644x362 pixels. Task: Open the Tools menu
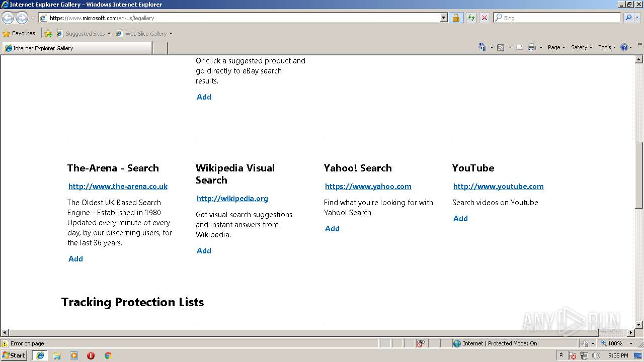[607, 47]
